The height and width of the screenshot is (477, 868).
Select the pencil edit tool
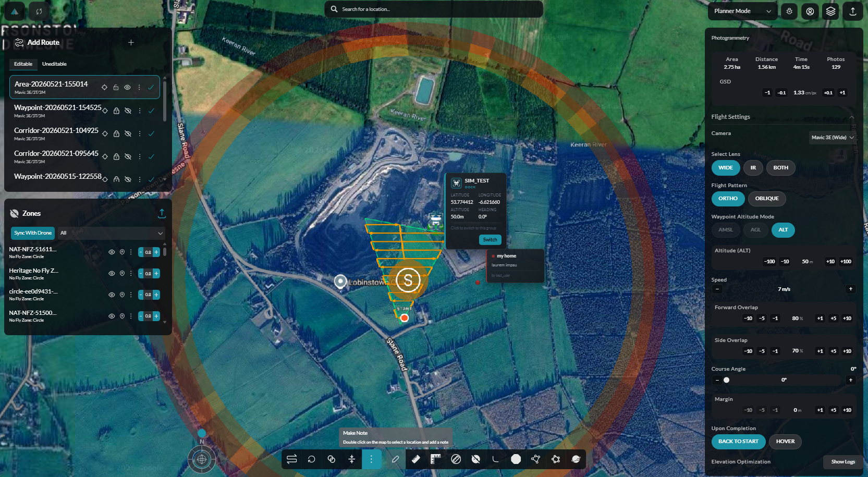(x=396, y=459)
